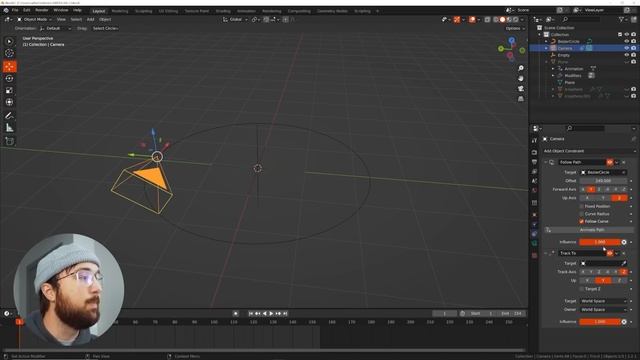Viewport: 640px width, 360px height.
Task: Select the Add Cube tool in the toolbar
Action: click(9, 141)
